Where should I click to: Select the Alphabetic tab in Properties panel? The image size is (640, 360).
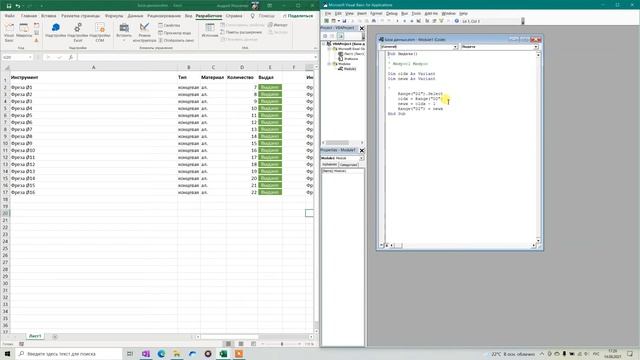click(330, 164)
